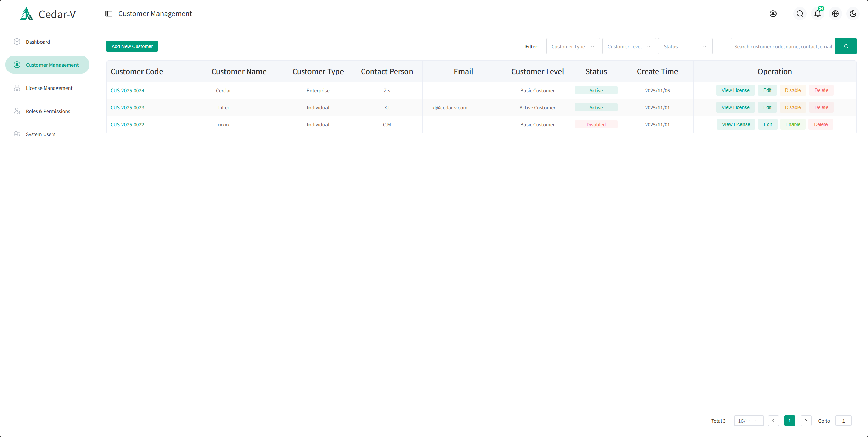Click the customer code link CUS-2025-0024
The width and height of the screenshot is (868, 437).
coord(127,90)
